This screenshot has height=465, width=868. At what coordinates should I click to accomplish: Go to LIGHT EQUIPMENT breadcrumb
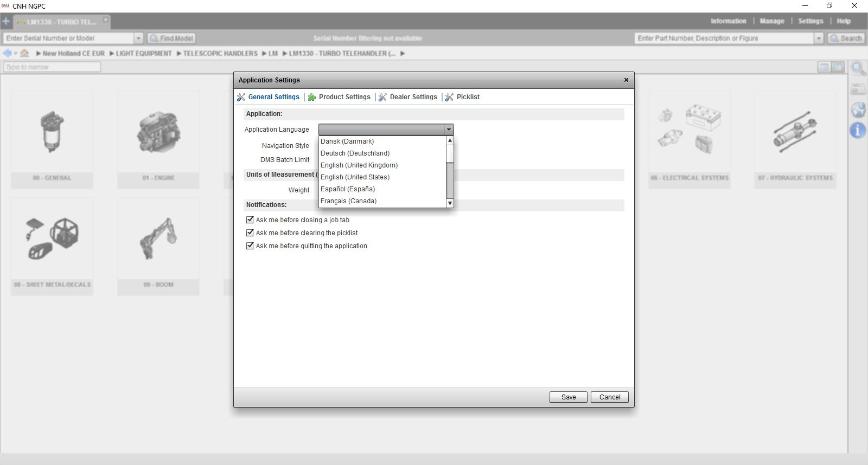click(144, 54)
